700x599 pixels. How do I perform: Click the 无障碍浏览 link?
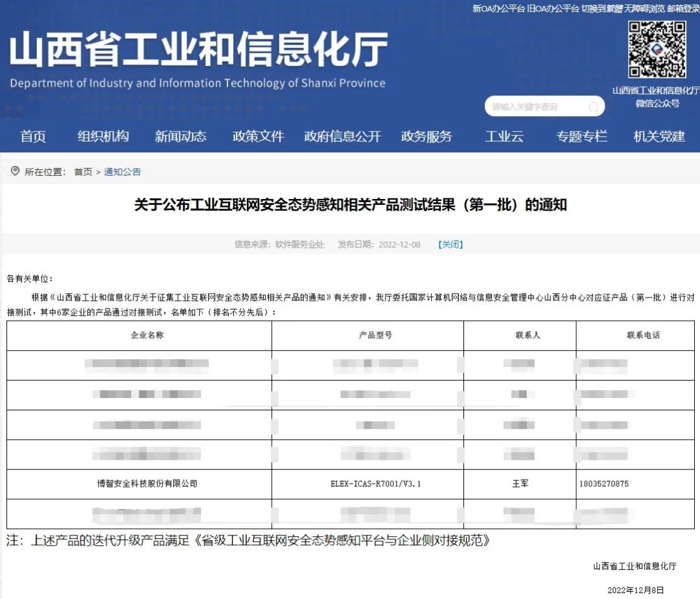point(644,8)
